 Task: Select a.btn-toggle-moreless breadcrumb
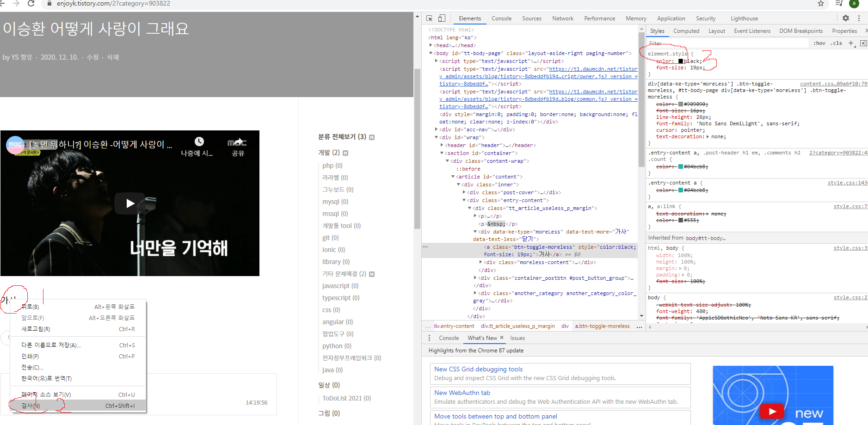click(602, 326)
